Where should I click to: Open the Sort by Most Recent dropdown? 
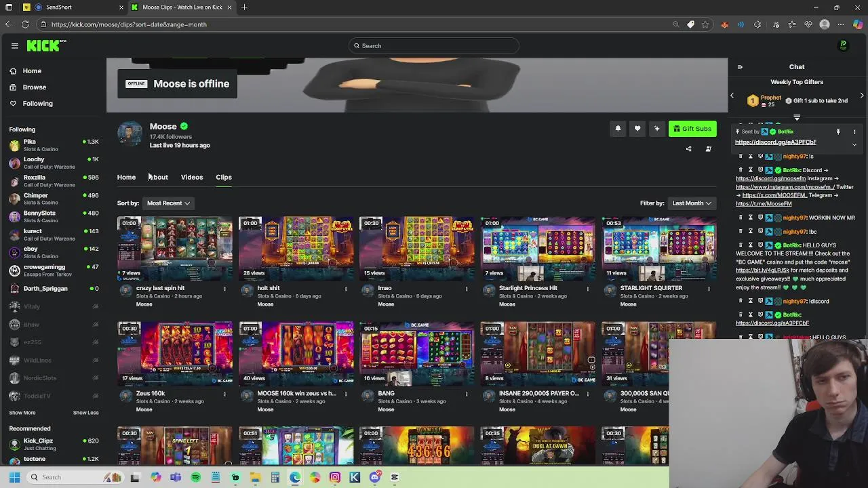point(168,203)
